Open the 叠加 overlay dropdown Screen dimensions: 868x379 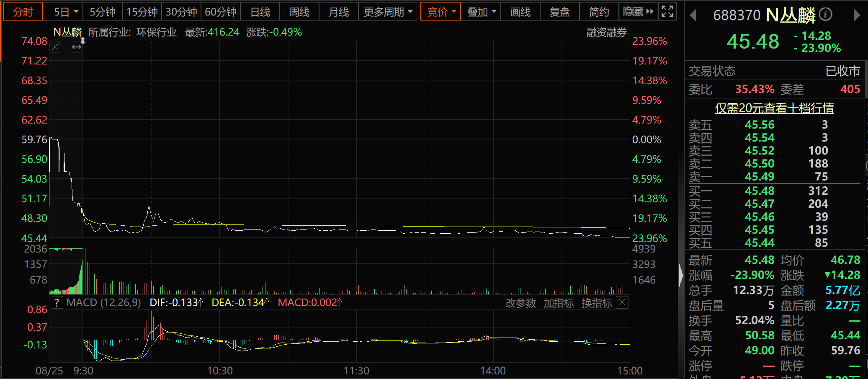click(481, 12)
